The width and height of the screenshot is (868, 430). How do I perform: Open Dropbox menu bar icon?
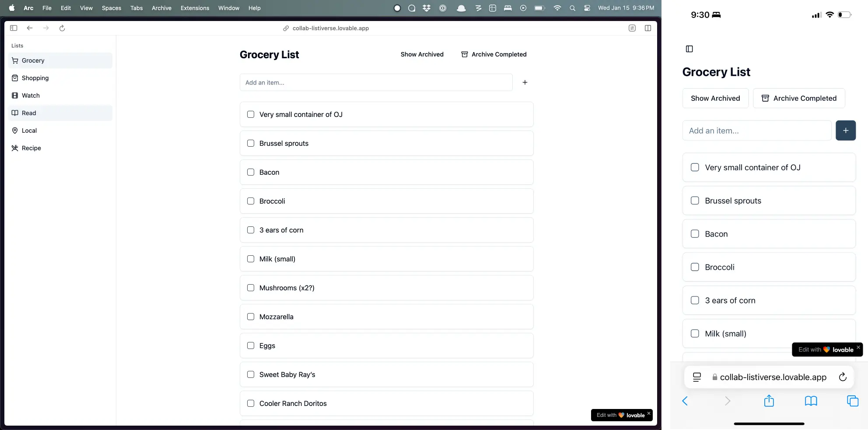click(x=427, y=8)
